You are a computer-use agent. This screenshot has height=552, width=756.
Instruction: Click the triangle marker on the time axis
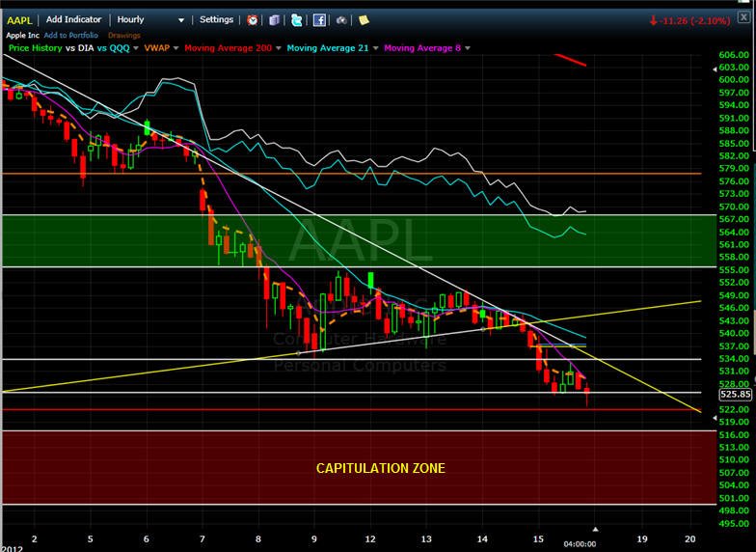point(596,529)
